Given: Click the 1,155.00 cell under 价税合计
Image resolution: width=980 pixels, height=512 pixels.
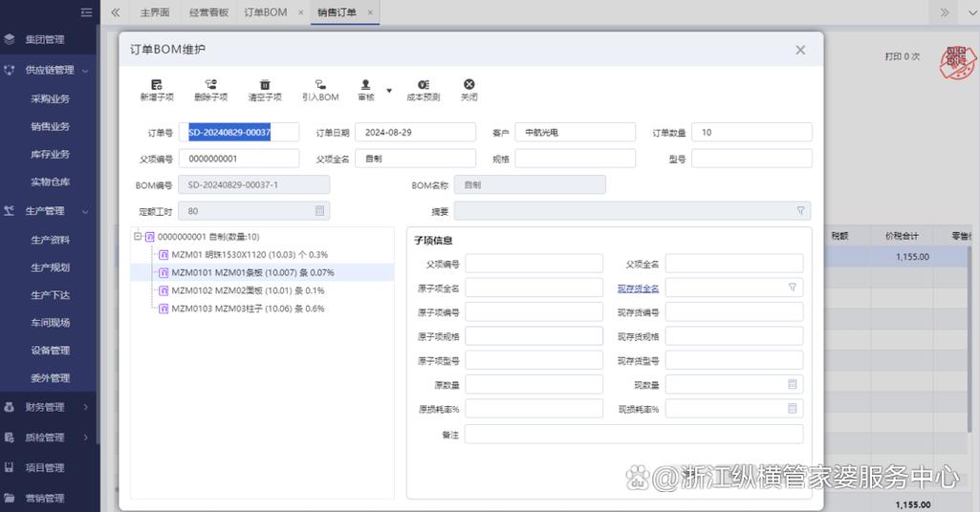Looking at the screenshot, I should pos(912,257).
